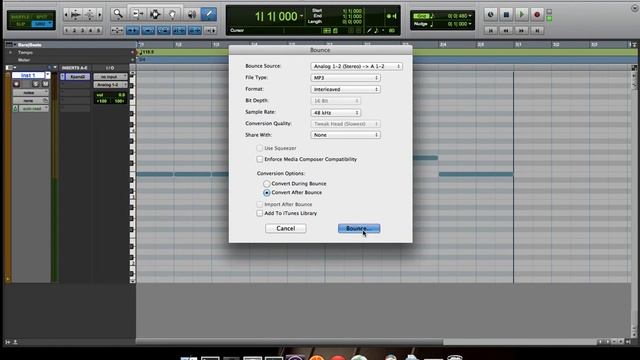Check Enforce Media Composer Compatibility

pos(260,159)
